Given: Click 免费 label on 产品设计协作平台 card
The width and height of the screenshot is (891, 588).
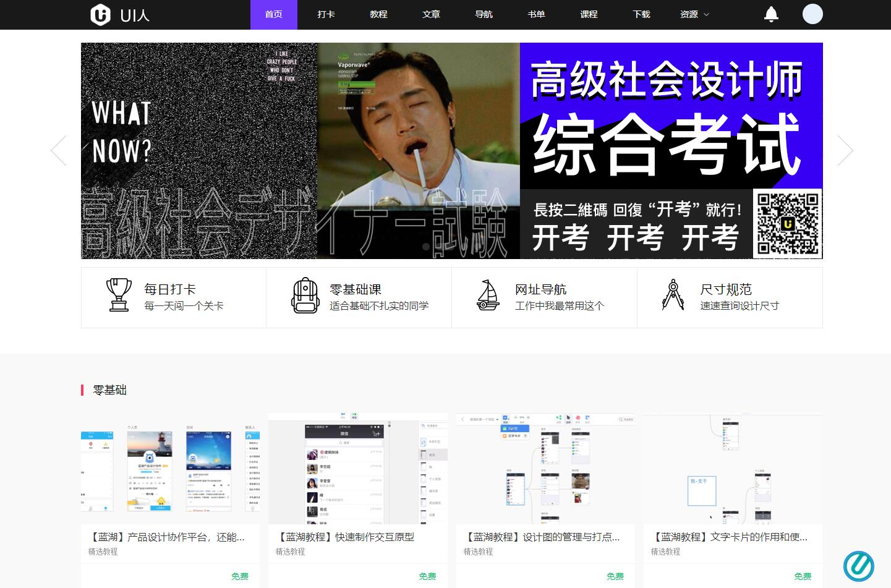Looking at the screenshot, I should (240, 576).
